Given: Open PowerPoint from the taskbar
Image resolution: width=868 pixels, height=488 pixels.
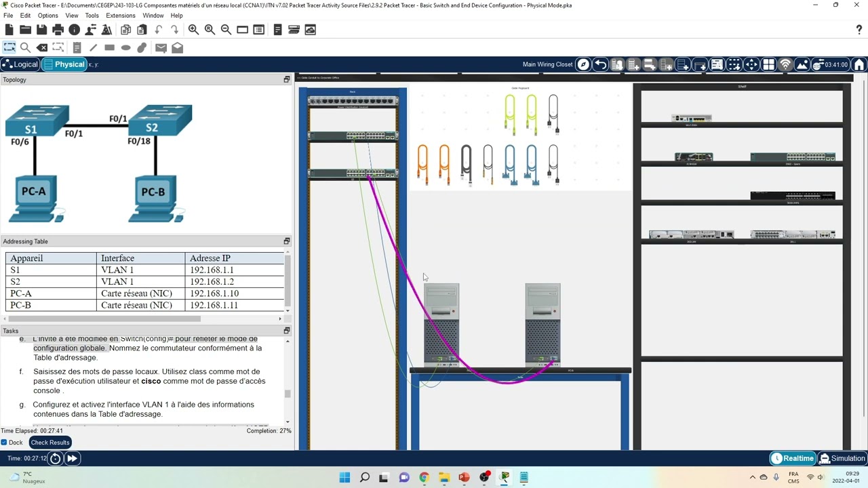Looking at the screenshot, I should [x=464, y=477].
